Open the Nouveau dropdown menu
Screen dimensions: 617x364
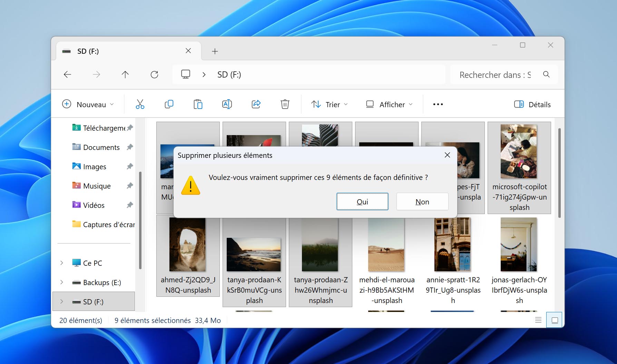click(x=88, y=104)
